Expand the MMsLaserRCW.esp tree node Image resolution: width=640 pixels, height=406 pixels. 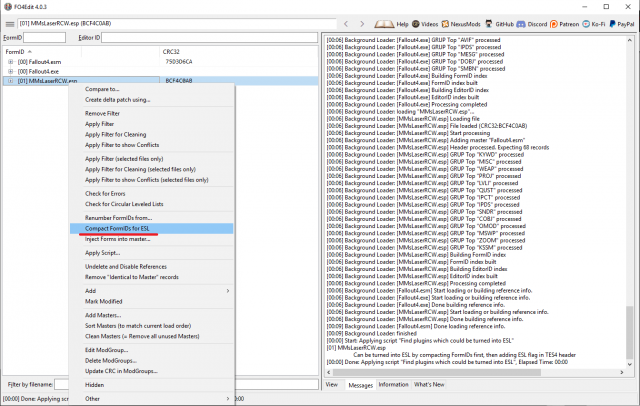10,80
